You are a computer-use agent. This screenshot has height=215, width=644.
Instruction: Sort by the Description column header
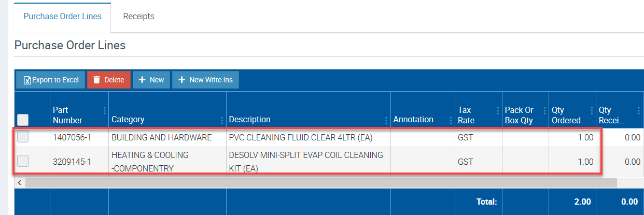(x=250, y=120)
